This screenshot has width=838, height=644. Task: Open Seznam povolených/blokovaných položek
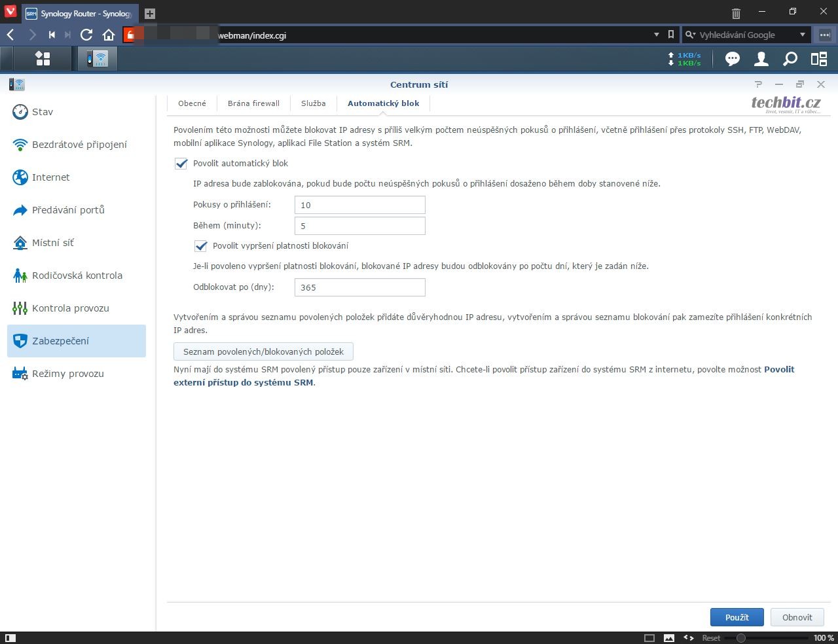click(263, 352)
